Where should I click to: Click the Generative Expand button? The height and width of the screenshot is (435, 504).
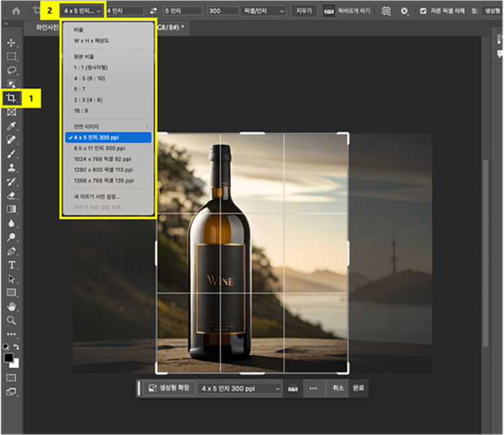click(x=169, y=388)
